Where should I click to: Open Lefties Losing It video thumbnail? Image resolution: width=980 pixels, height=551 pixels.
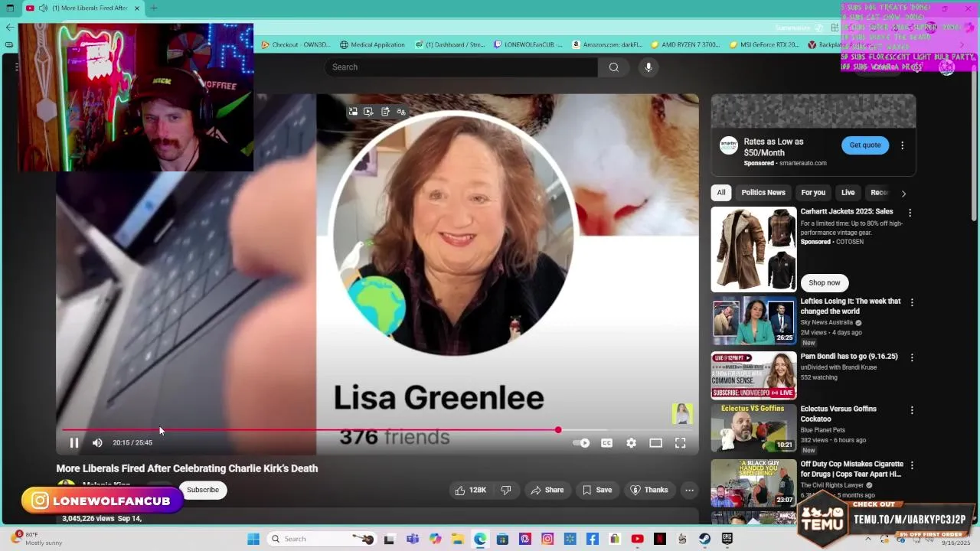pos(753,321)
